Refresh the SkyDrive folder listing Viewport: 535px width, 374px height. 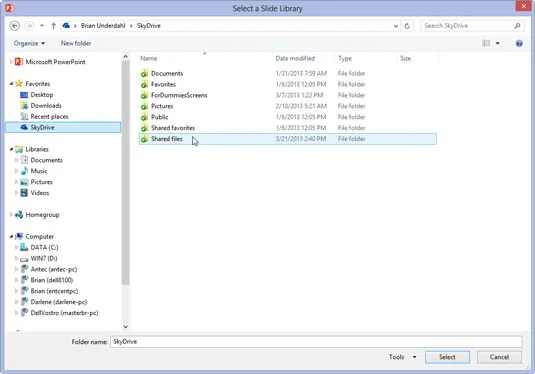[407, 26]
